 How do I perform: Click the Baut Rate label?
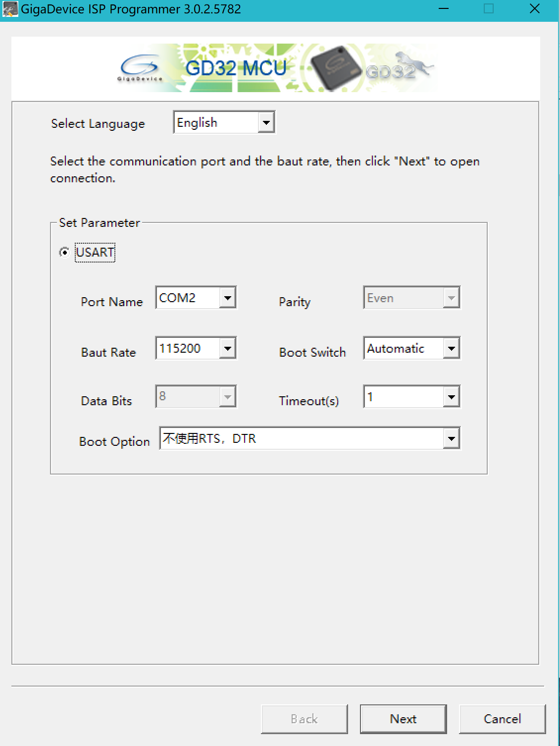click(108, 353)
